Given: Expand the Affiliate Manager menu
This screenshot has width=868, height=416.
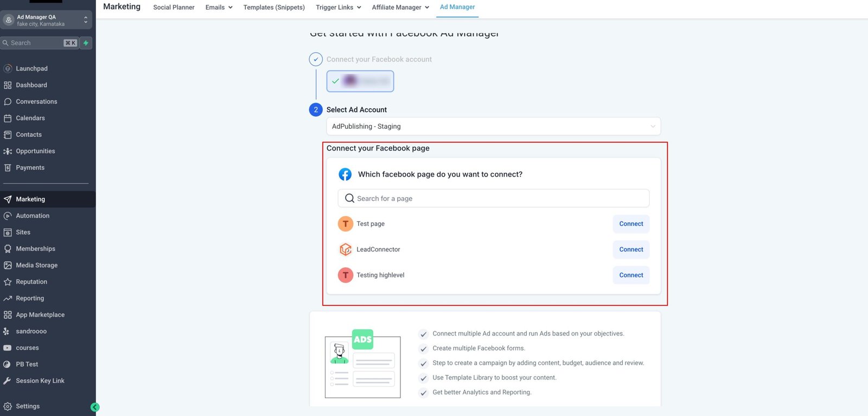Looking at the screenshot, I should [x=400, y=8].
